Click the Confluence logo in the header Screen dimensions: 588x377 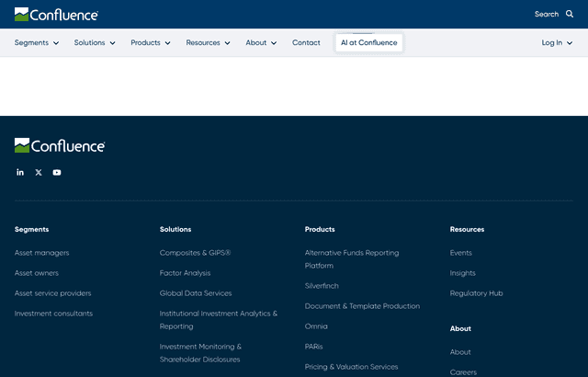pyautogui.click(x=56, y=15)
